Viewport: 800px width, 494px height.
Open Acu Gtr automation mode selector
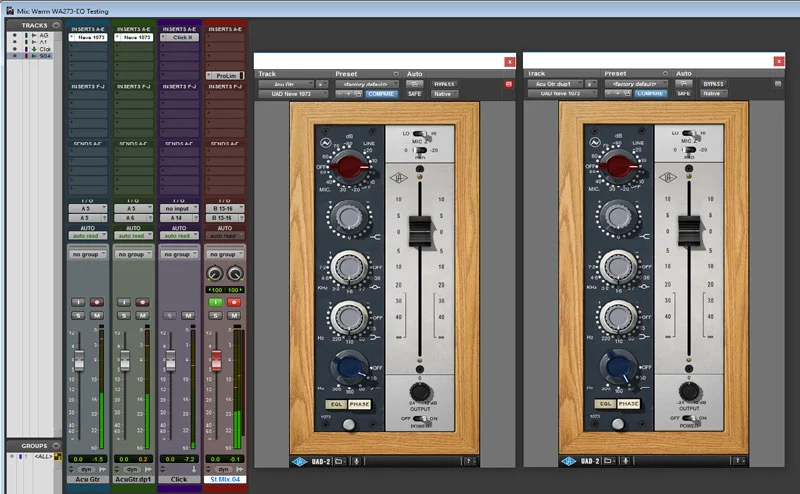(x=88, y=236)
